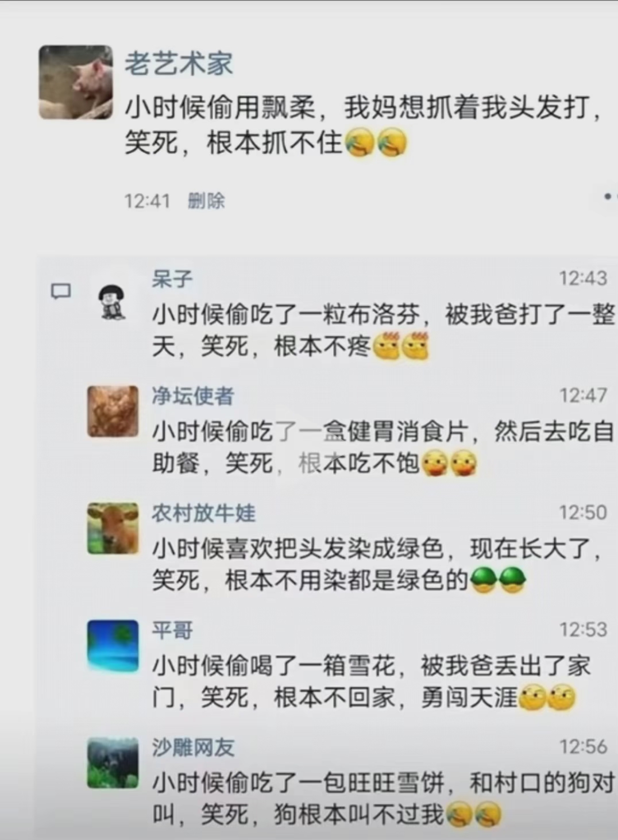This screenshot has height=840, width=618.
Task: Open 沙雕网友's avatar picture
Action: click(x=113, y=762)
